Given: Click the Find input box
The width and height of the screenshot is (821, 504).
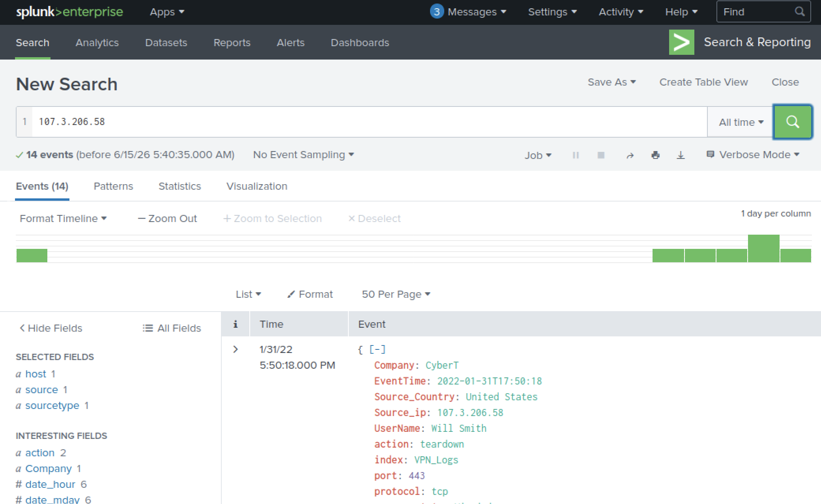Looking at the screenshot, I should click(x=763, y=12).
